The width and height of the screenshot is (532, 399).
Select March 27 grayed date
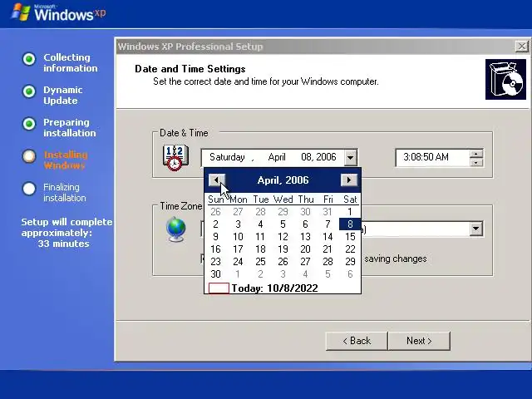(x=238, y=212)
